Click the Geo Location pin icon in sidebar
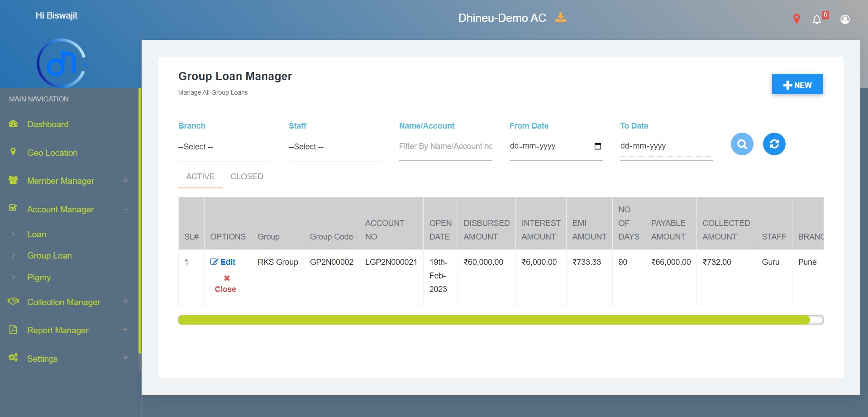868x417 pixels. [x=13, y=152]
